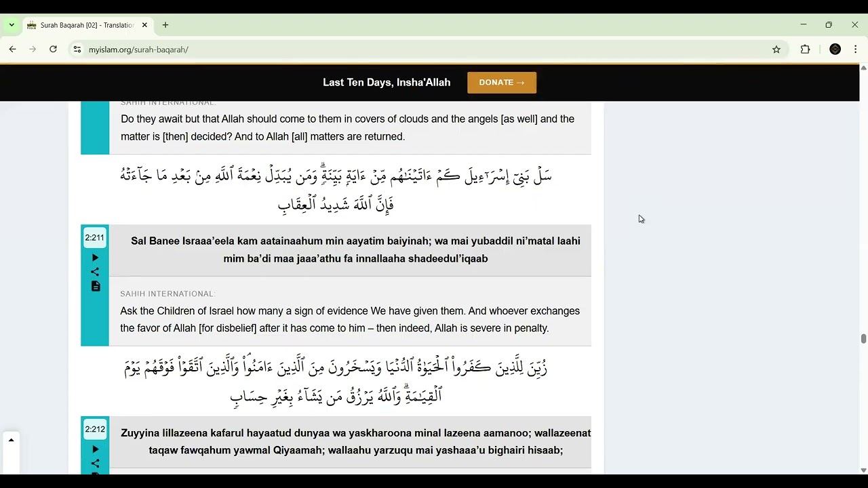Click the address bar showing myislam.org/surah-baqarah/

coord(427,49)
